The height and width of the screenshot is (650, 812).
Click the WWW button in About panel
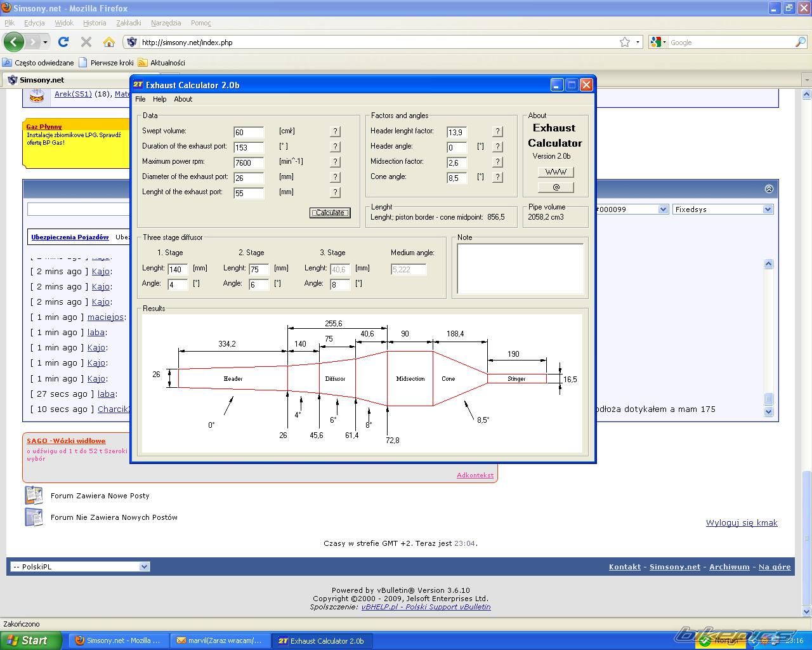[x=556, y=172]
